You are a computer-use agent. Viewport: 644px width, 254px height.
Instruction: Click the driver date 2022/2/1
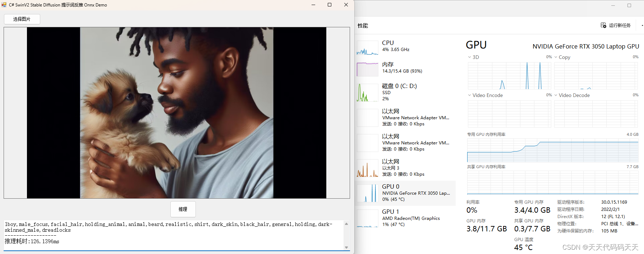[x=610, y=209]
